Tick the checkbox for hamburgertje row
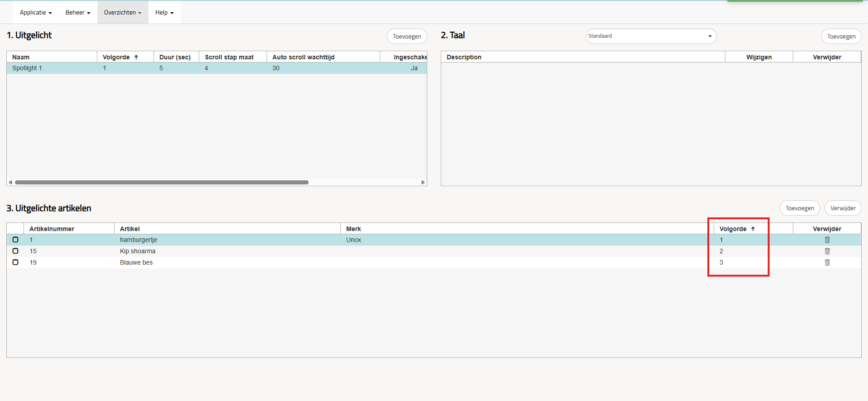This screenshot has height=401, width=868. [15, 240]
